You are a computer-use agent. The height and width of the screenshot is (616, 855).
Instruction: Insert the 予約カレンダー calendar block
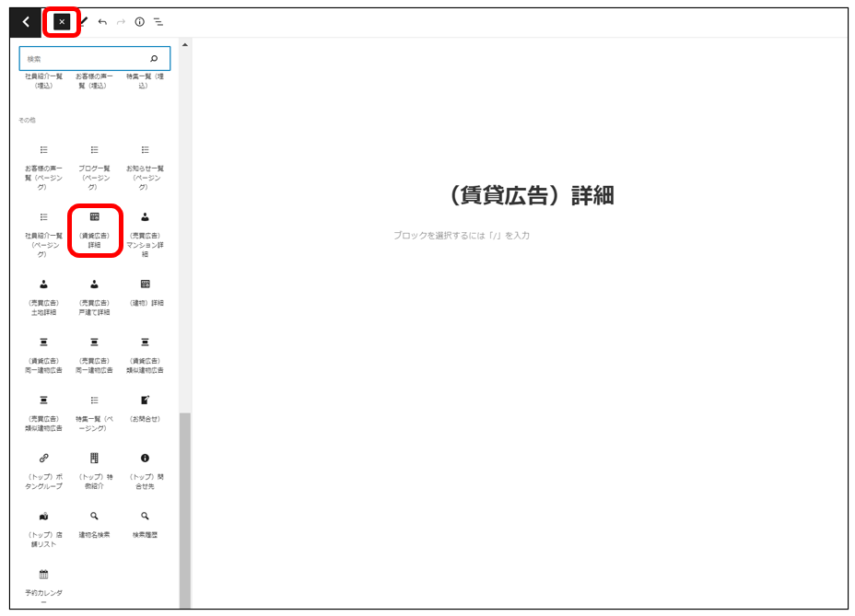pos(43,584)
